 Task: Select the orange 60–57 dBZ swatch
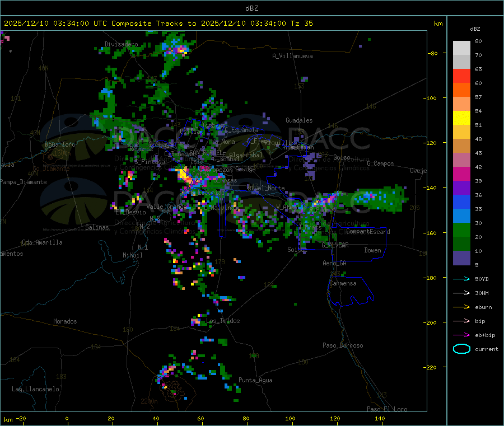[x=461, y=90]
